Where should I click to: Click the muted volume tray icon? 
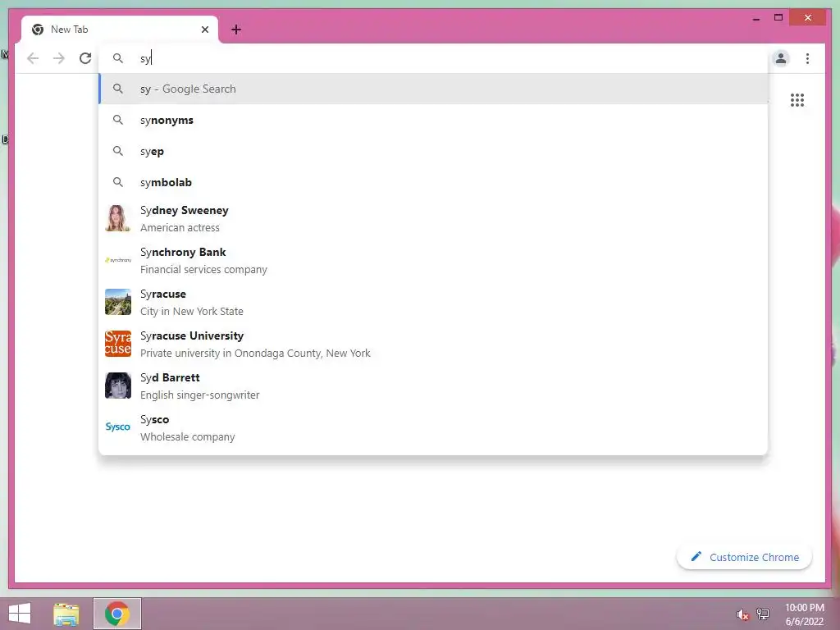pos(742,614)
